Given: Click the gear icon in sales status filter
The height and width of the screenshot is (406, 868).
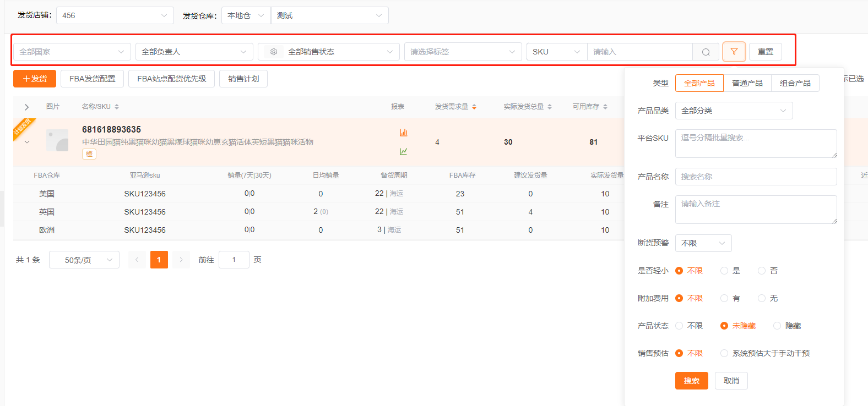Looking at the screenshot, I should point(274,52).
